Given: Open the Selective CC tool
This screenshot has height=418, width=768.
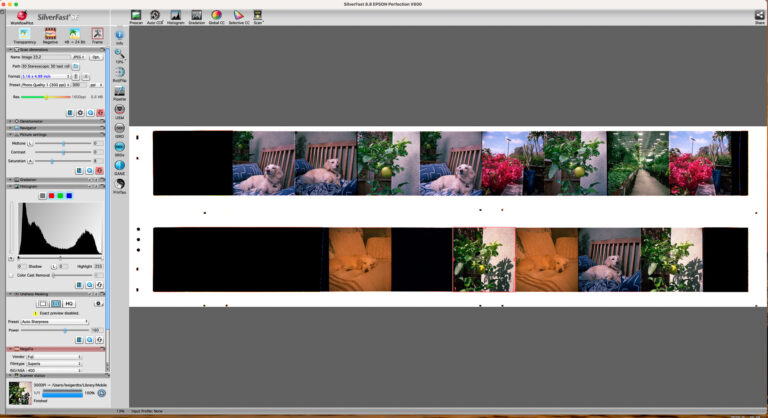Looking at the screenshot, I should click(238, 15).
